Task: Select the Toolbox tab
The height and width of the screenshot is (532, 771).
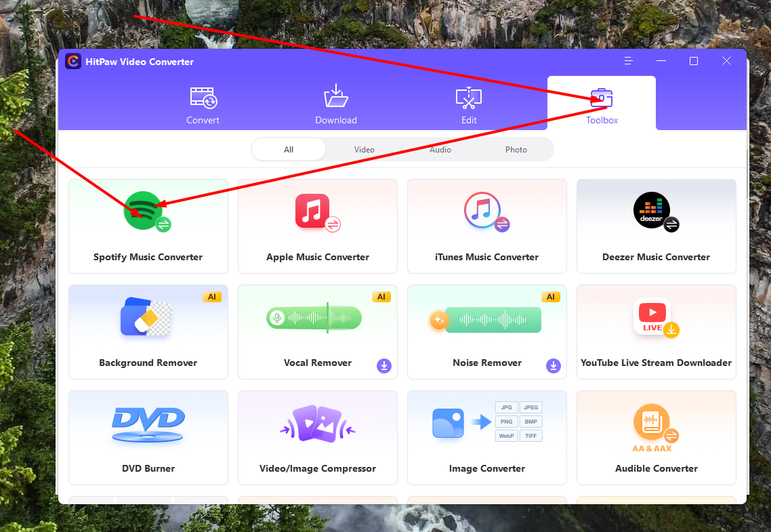Action: pos(602,103)
